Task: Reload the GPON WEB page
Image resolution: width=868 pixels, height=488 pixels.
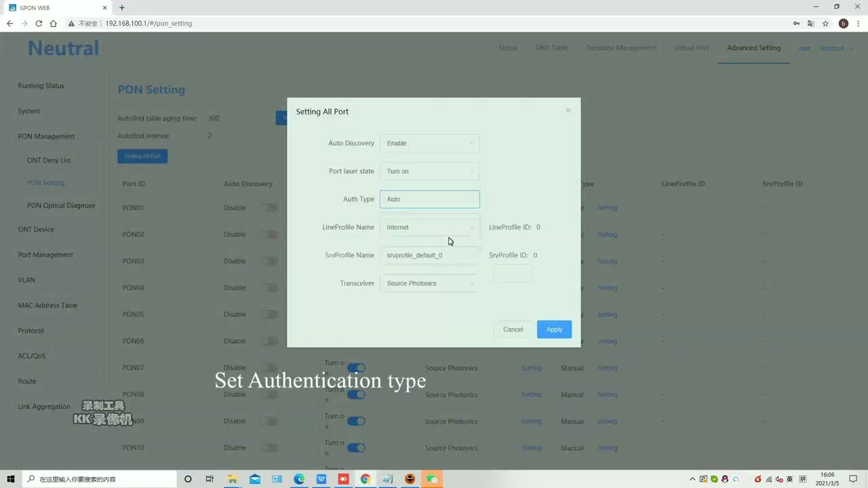Action: [39, 23]
